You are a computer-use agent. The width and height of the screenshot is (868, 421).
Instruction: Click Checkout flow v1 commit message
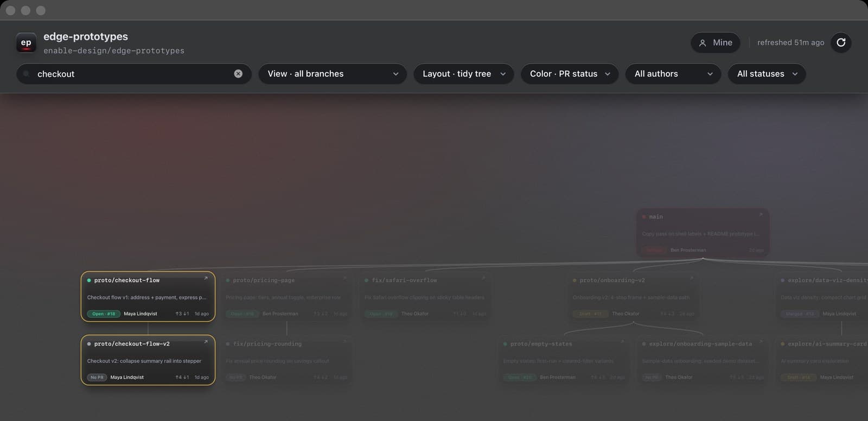pyautogui.click(x=147, y=297)
